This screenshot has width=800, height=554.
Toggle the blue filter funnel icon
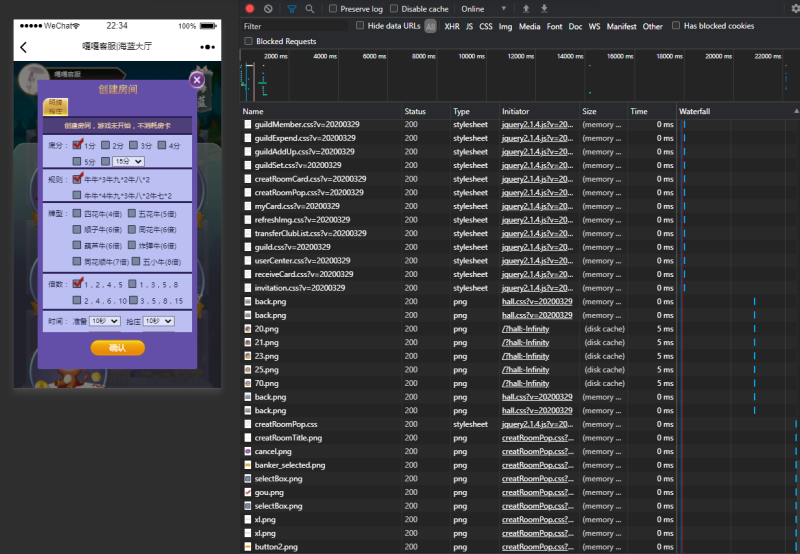pos(291,9)
